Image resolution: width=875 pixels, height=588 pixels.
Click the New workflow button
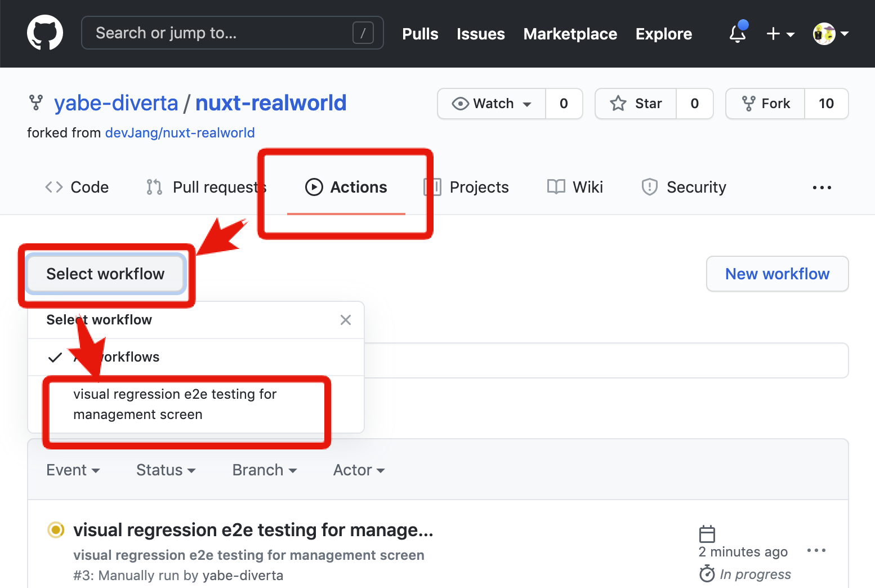tap(777, 274)
